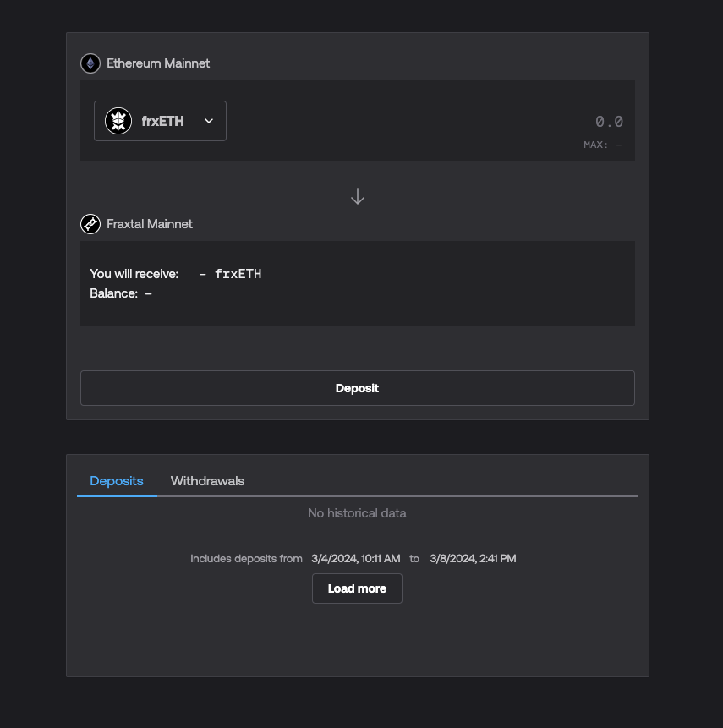This screenshot has height=728, width=723.
Task: Expand the chevron next to frxETH
Action: 209,121
